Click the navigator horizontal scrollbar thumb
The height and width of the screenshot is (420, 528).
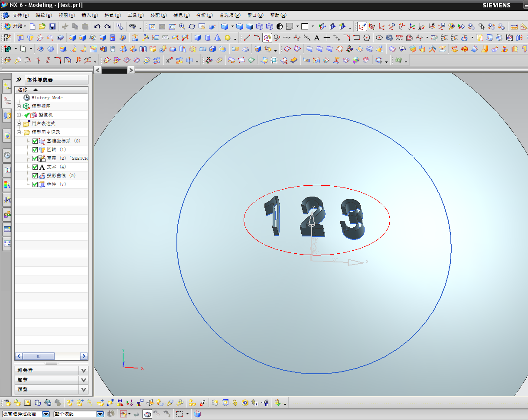pyautogui.click(x=39, y=356)
